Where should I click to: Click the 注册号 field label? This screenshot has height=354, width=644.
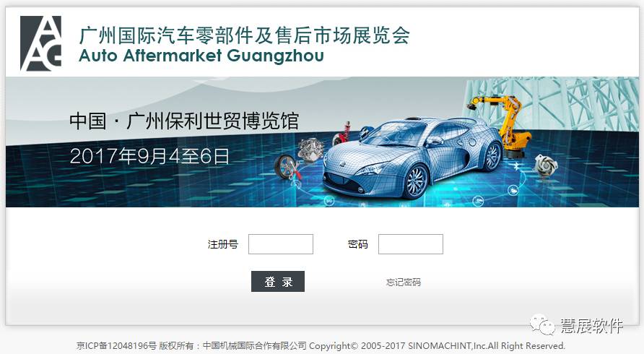click(x=222, y=244)
